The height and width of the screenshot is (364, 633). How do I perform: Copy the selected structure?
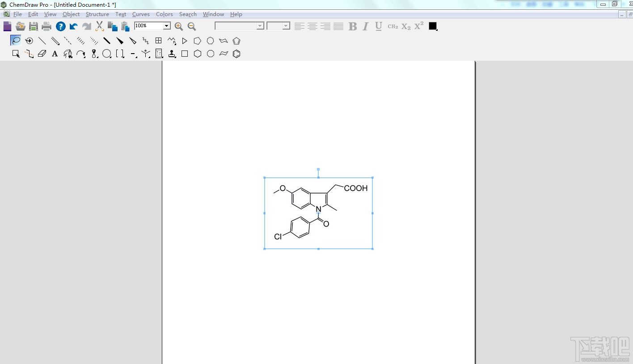pos(113,26)
